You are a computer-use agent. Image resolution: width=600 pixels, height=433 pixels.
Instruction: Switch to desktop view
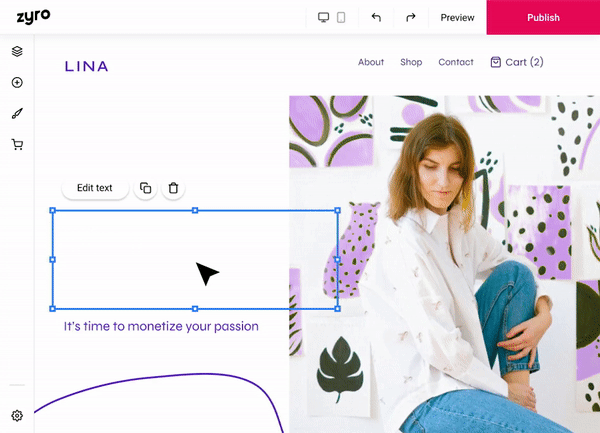tap(323, 17)
